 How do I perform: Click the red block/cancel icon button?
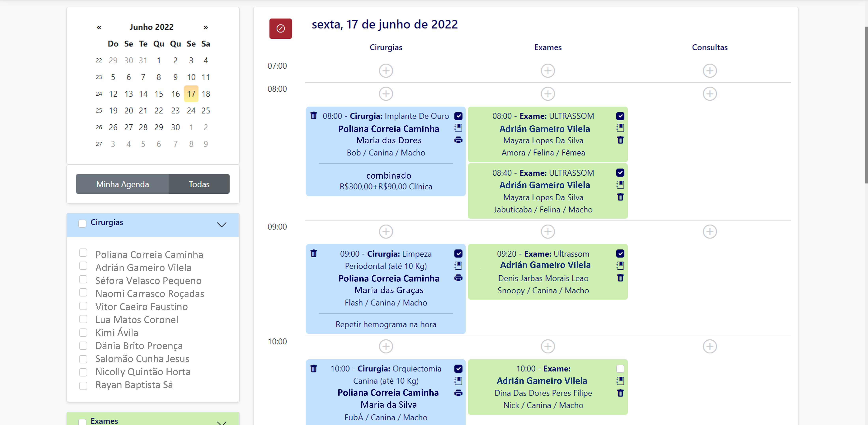pos(280,29)
